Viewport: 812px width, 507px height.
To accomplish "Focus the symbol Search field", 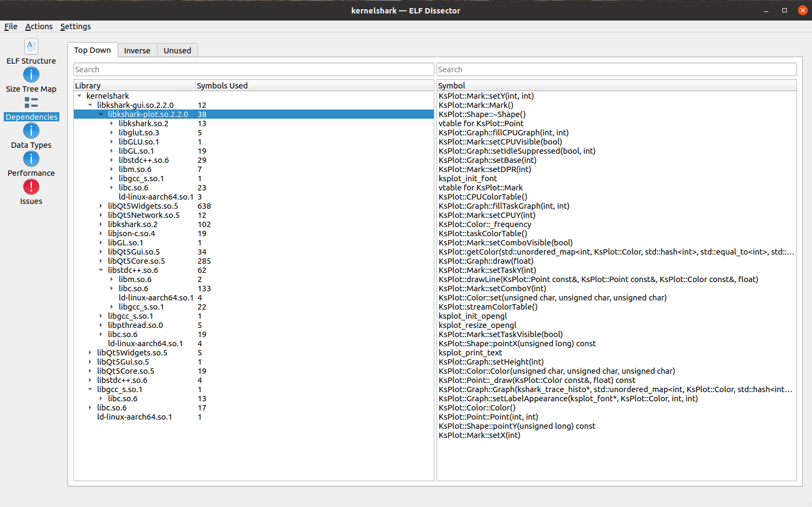I will [616, 70].
